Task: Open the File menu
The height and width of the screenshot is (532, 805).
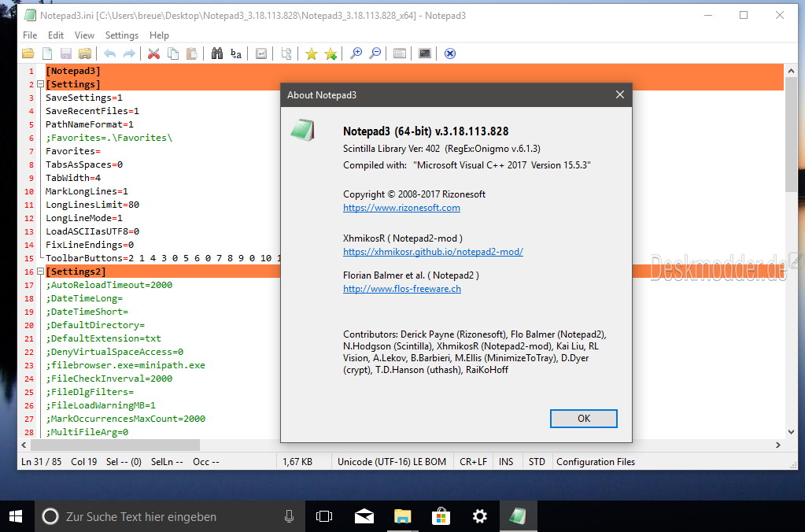Action: 30,35
